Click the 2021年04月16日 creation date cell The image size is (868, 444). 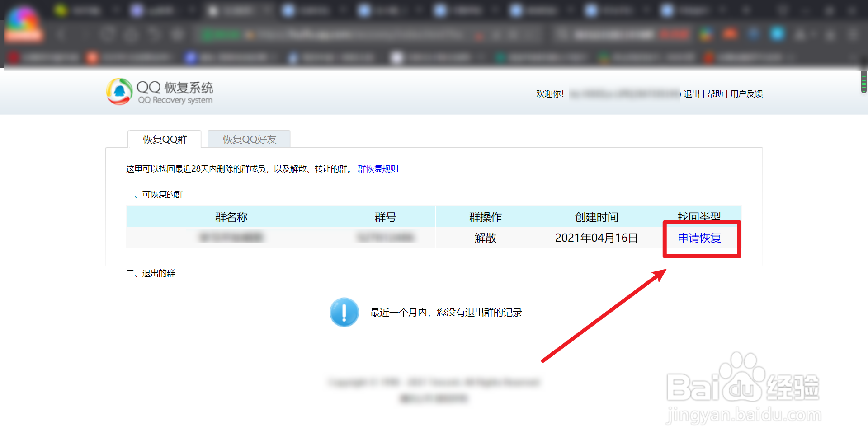597,238
